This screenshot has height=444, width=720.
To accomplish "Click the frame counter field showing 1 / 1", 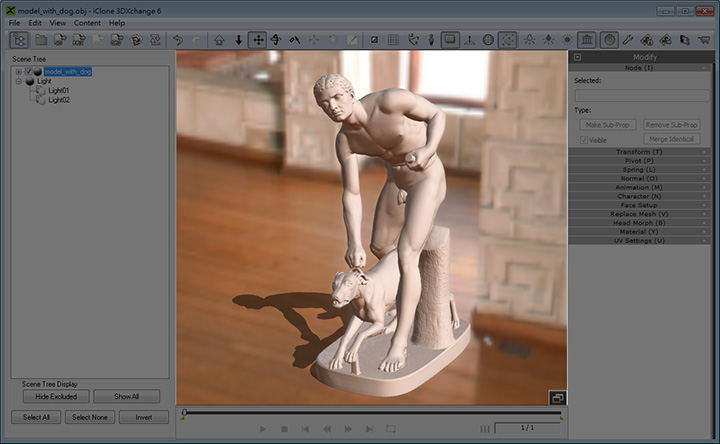I will (528, 428).
